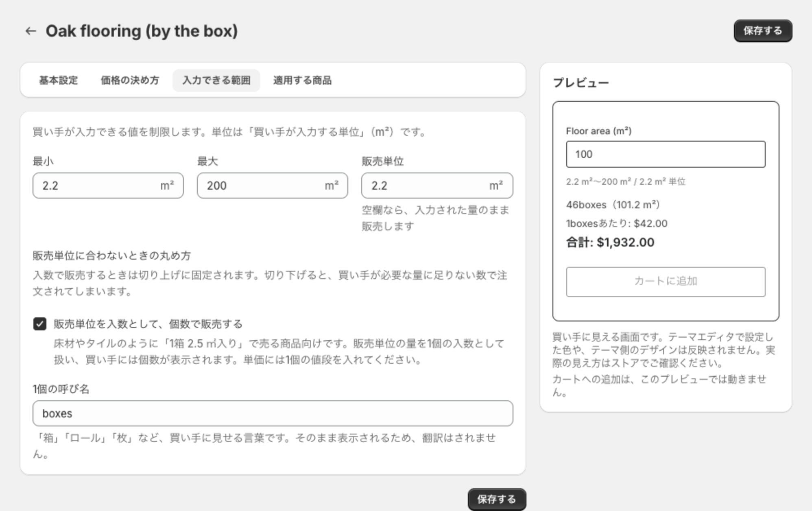
Task: Click the カートに追加 button in preview
Action: [666, 282]
